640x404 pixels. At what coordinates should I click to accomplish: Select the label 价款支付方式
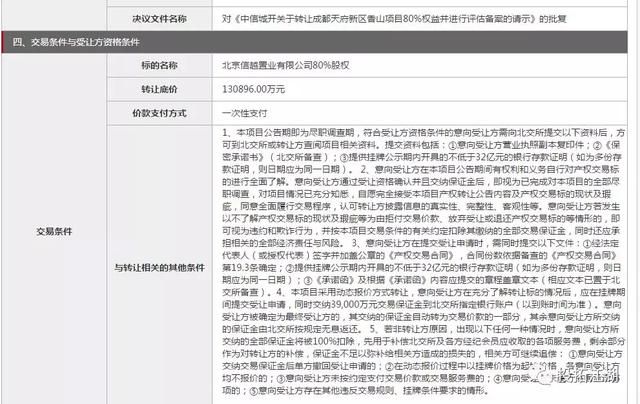tap(159, 113)
